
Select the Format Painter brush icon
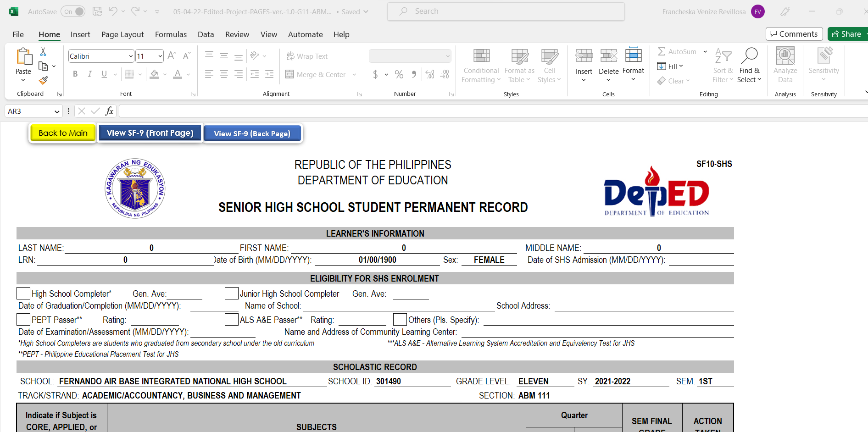tap(43, 81)
